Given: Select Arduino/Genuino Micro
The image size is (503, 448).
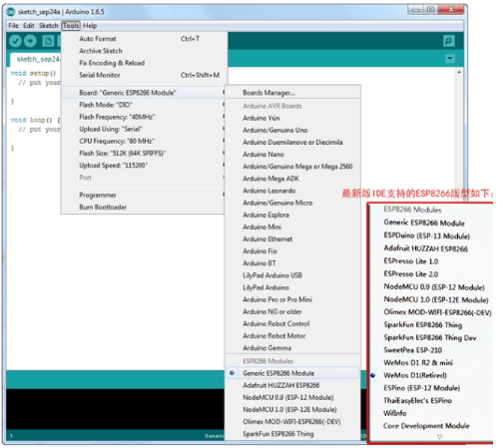Looking at the screenshot, I should coord(292,203).
